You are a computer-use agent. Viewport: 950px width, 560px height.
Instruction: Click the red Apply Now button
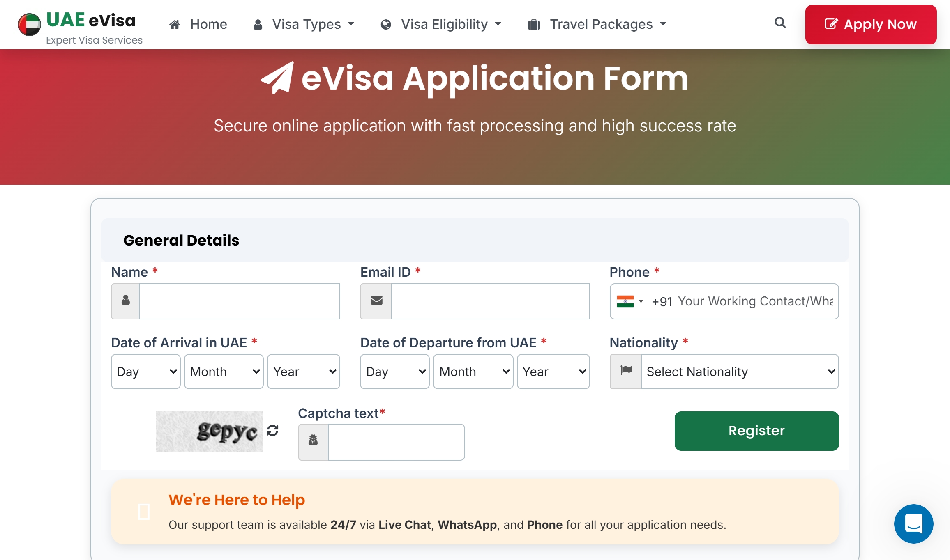871,24
